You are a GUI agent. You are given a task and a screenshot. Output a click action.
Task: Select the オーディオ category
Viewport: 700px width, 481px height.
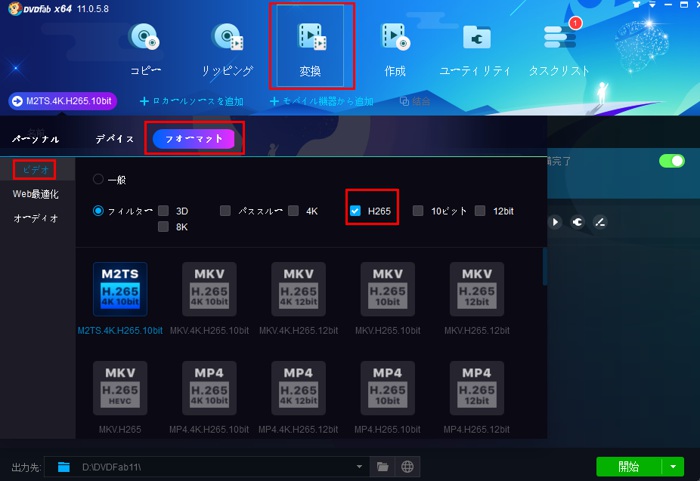click(x=36, y=218)
